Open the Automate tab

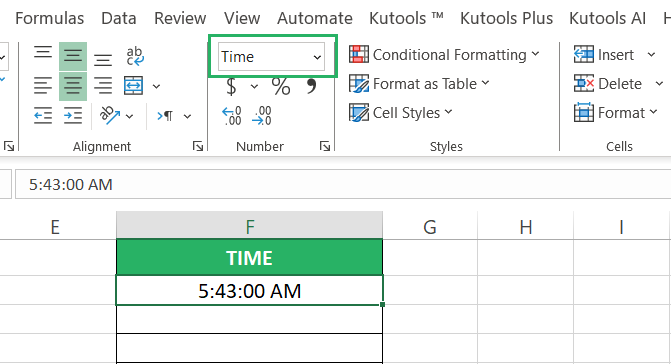[315, 18]
